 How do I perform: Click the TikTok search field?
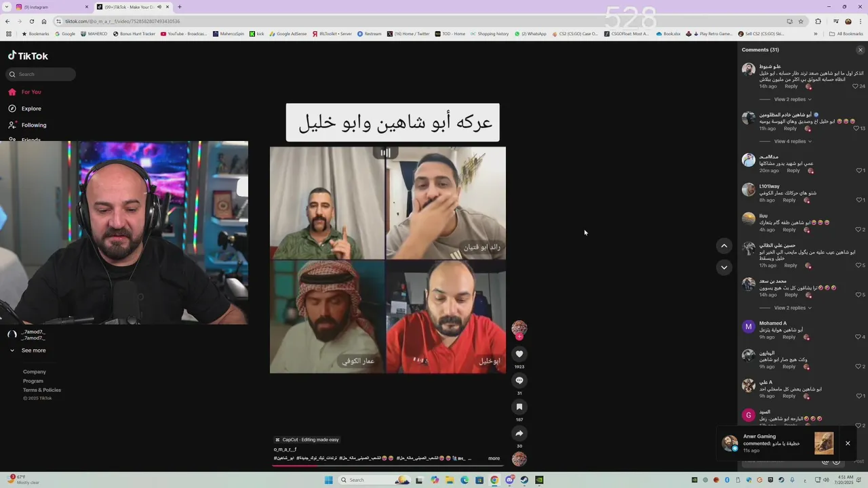pos(41,74)
